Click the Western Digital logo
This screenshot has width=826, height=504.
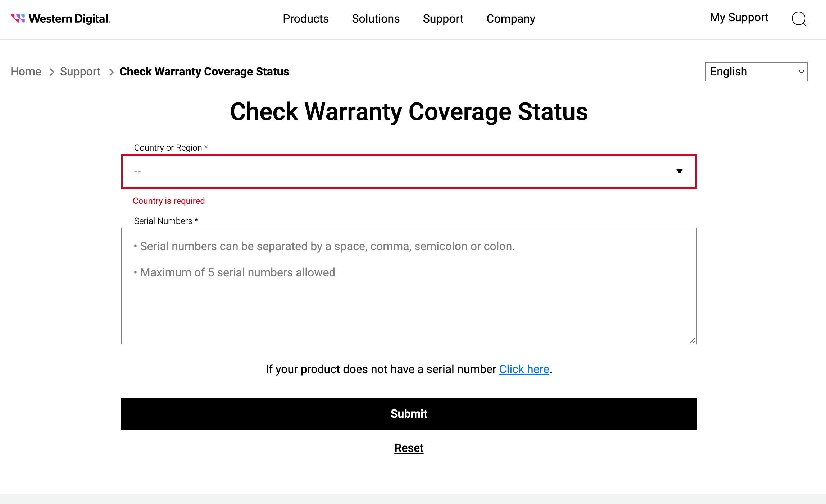[x=60, y=18]
